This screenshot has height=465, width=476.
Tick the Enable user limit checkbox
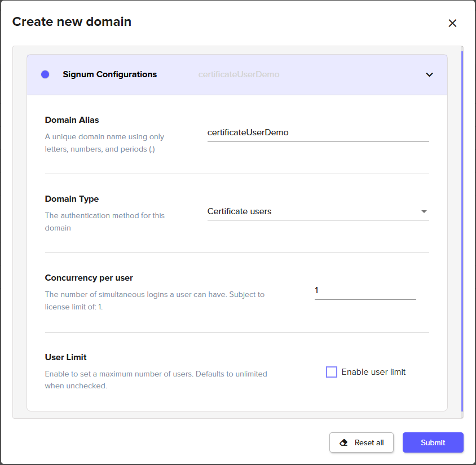coord(332,372)
